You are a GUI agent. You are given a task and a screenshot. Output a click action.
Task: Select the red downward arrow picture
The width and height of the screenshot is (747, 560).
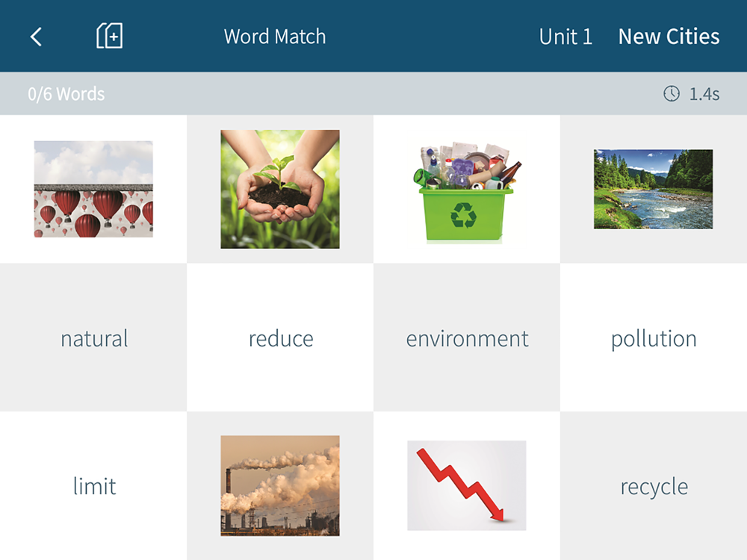467,486
